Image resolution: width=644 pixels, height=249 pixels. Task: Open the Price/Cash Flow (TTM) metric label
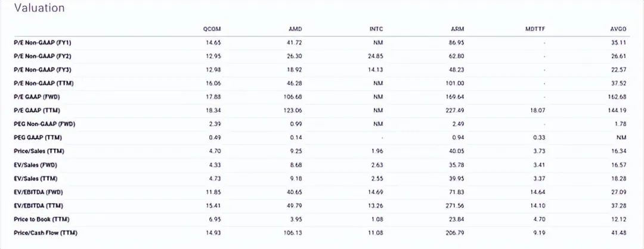(x=45, y=232)
